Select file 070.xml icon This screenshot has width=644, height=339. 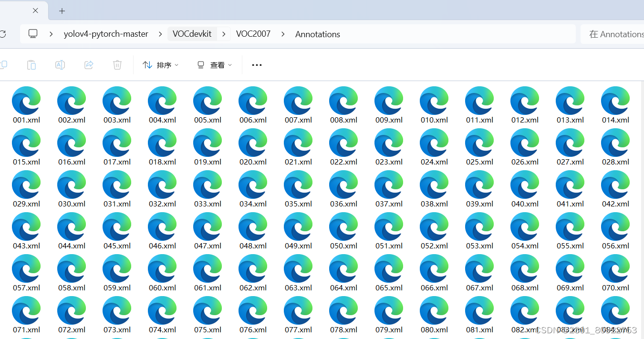coord(615,268)
